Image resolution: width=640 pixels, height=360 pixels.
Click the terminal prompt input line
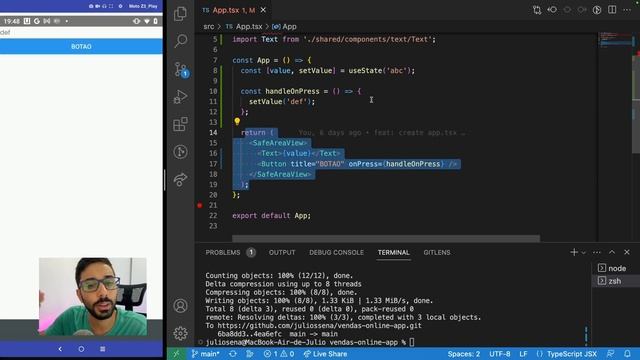[310, 342]
